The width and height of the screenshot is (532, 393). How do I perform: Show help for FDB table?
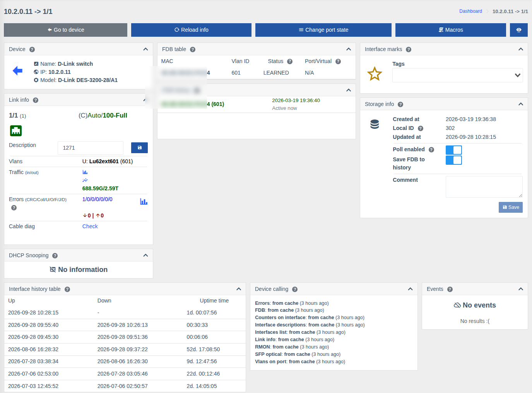[193, 50]
